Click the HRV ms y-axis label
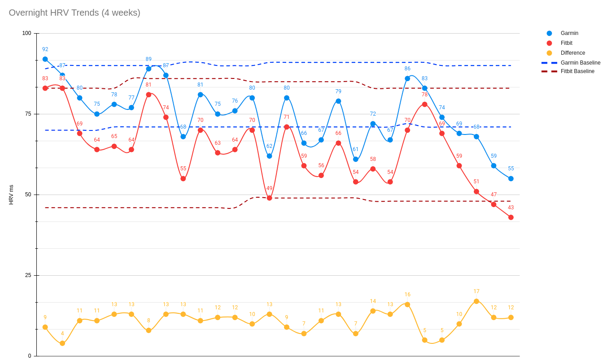Image resolution: width=603 pixels, height=364 pixels. coord(11,195)
